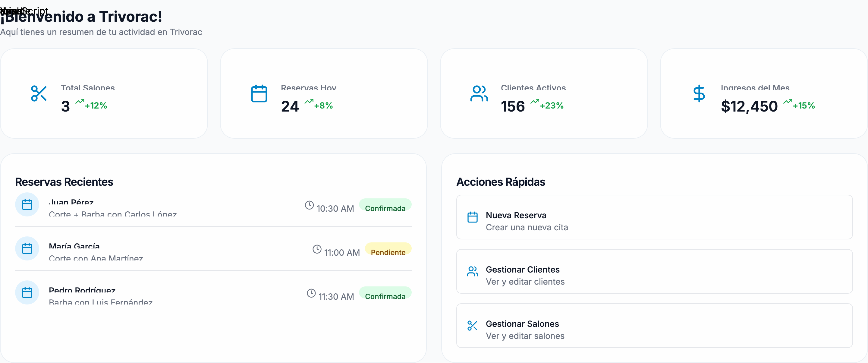Click the $12,450 income value
The image size is (868, 363).
click(749, 106)
